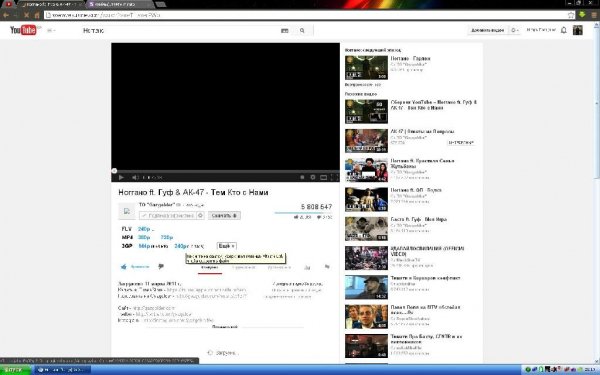Open the notifications bell

pyautogui.click(x=563, y=30)
